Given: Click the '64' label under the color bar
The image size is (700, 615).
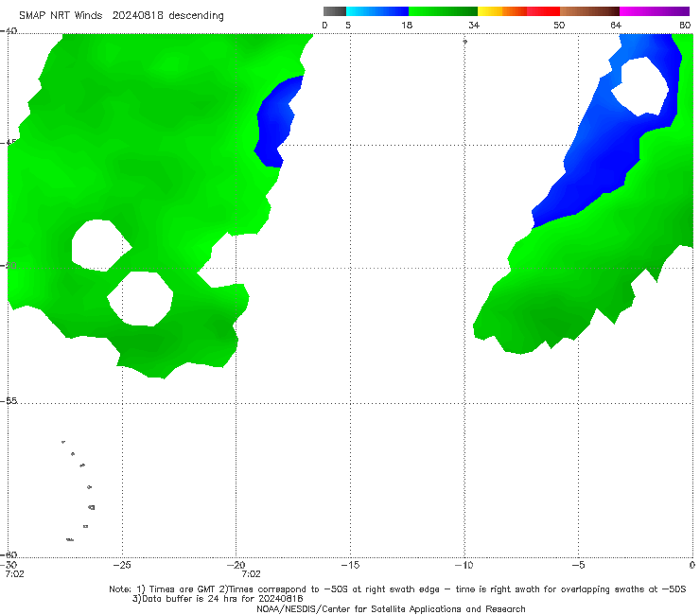Looking at the screenshot, I should (616, 26).
